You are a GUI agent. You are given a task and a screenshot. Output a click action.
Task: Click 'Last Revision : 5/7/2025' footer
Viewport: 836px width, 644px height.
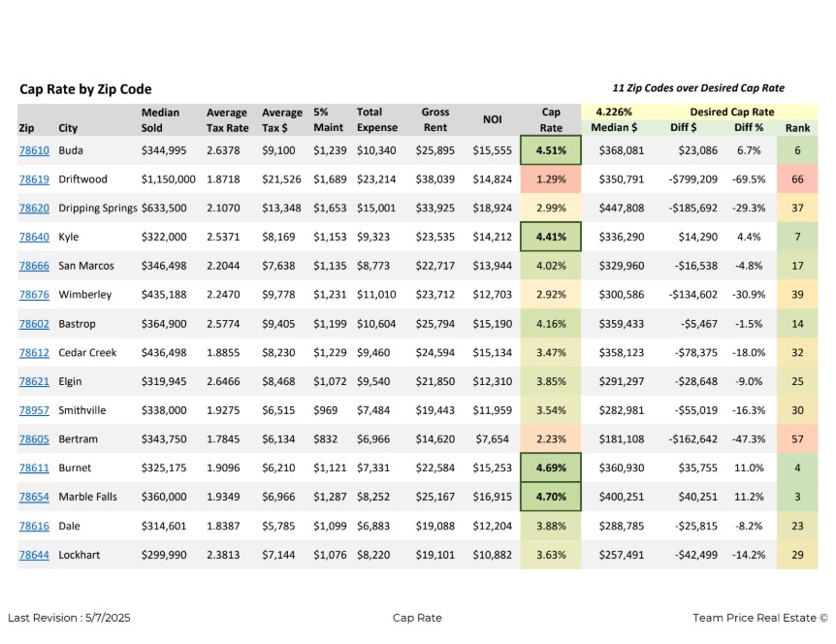click(x=69, y=618)
